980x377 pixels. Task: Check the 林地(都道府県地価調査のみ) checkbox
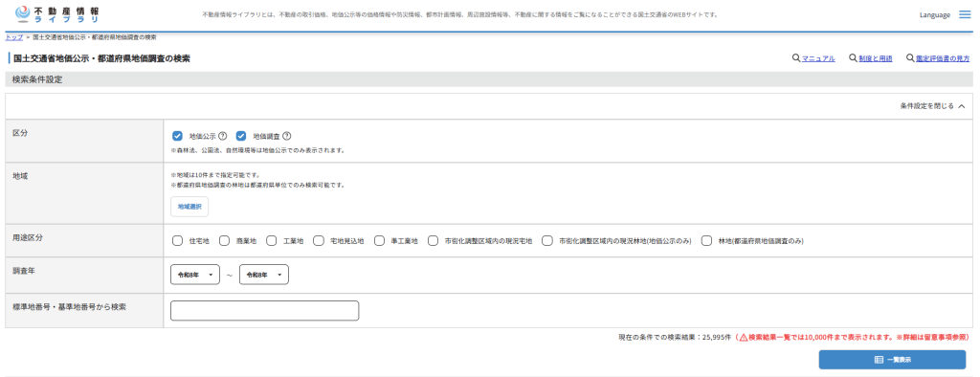[707, 241]
